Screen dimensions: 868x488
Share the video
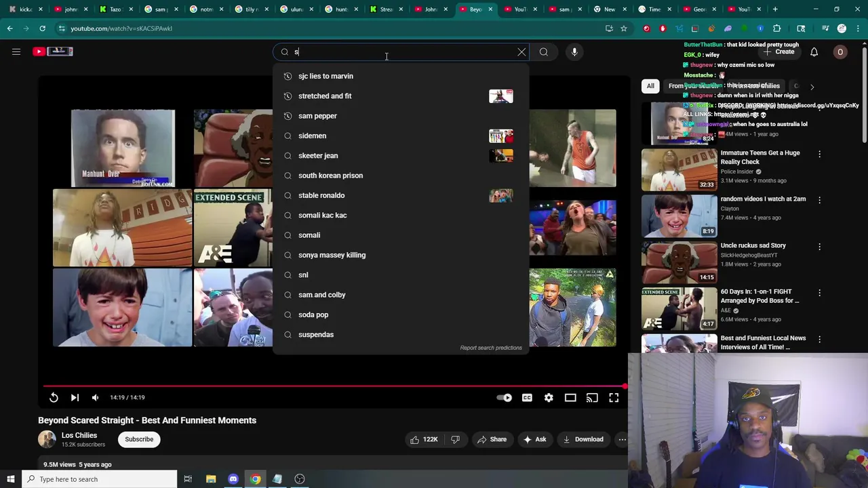click(492, 439)
